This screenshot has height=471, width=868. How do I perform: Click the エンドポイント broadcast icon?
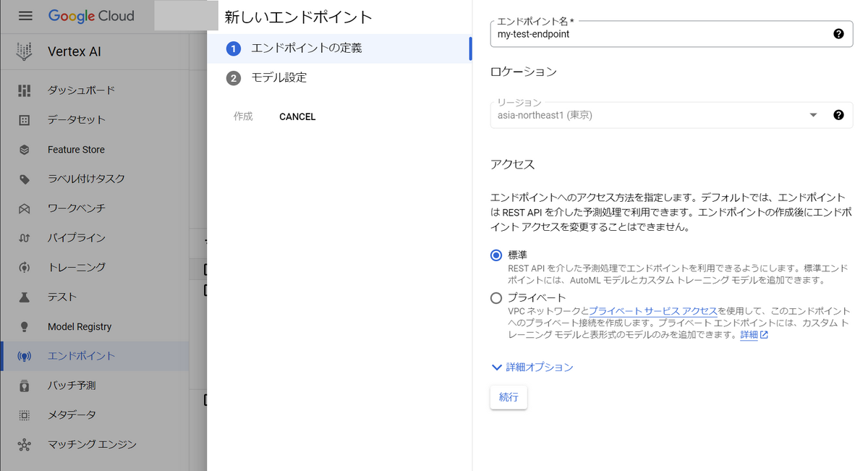point(25,357)
